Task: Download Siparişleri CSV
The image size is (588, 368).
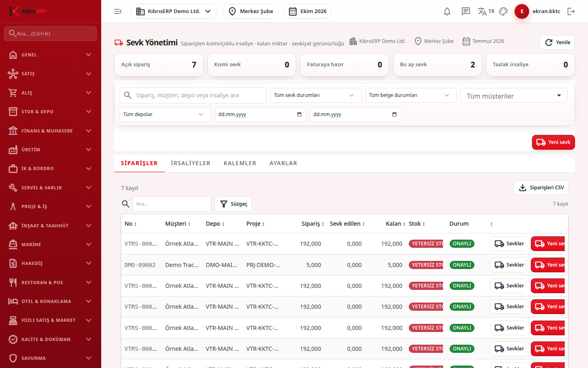Action: click(541, 188)
